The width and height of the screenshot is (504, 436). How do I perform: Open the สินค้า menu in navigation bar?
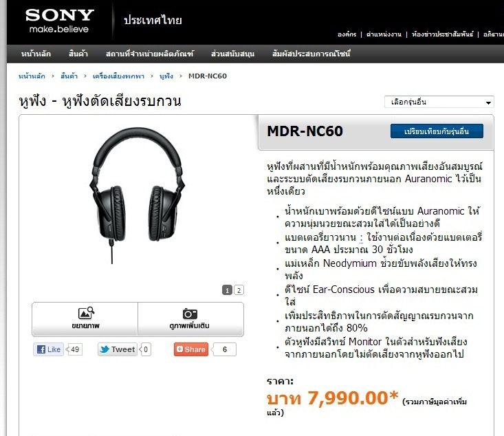click(x=78, y=54)
